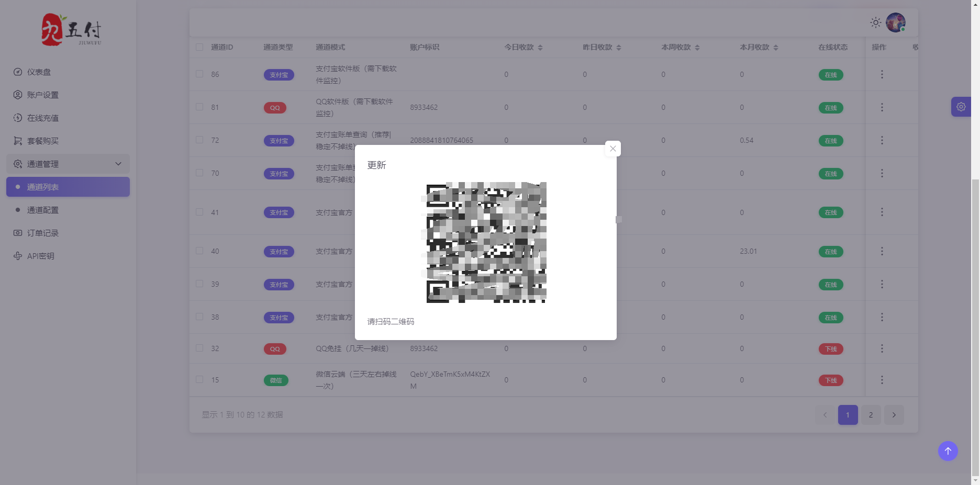Open the 订单记录 page
Viewport: 980px width, 485px height.
pyautogui.click(x=68, y=233)
